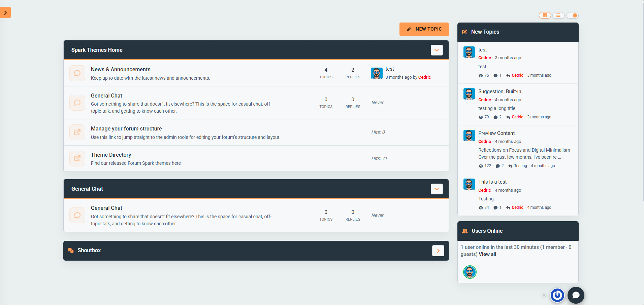Expand the Shoutbox panel arrow
644x305 pixels.
tap(438, 251)
